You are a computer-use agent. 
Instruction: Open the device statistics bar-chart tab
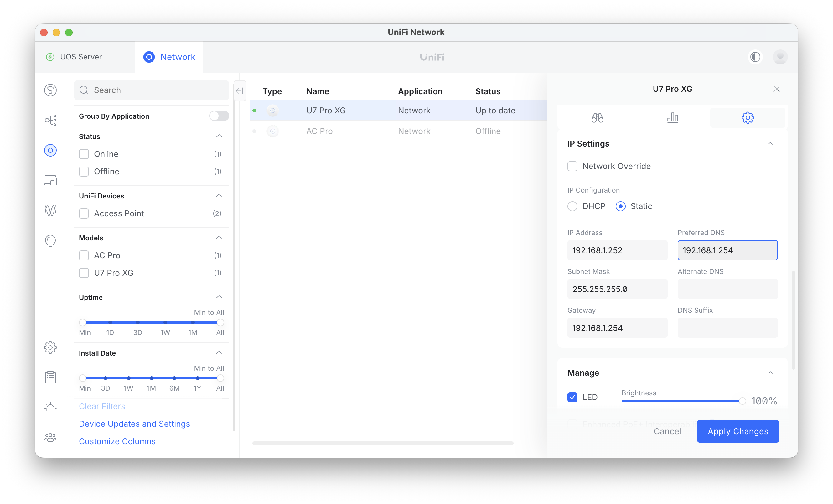(x=672, y=118)
